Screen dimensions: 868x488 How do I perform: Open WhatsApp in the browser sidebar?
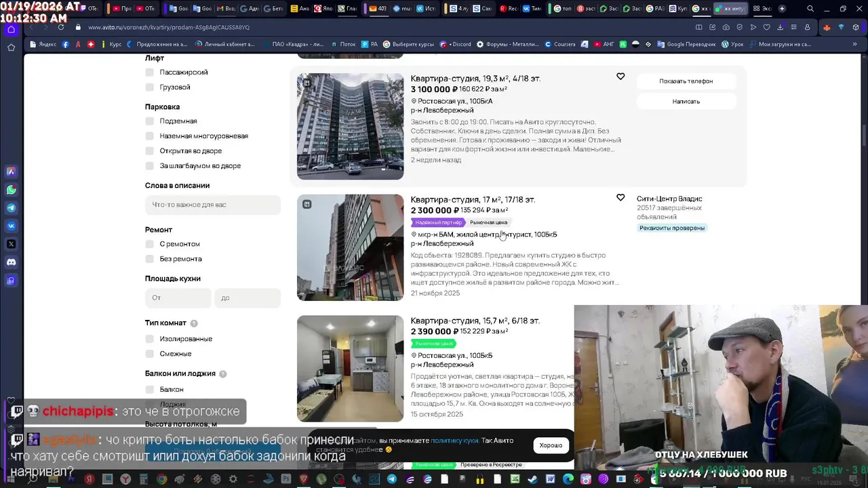pos(11,190)
